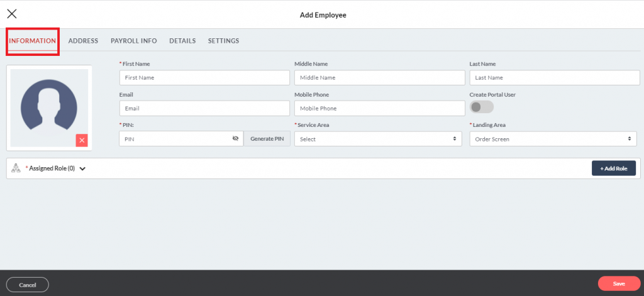The image size is (644, 296).
Task: Save the new employee
Action: point(618,284)
